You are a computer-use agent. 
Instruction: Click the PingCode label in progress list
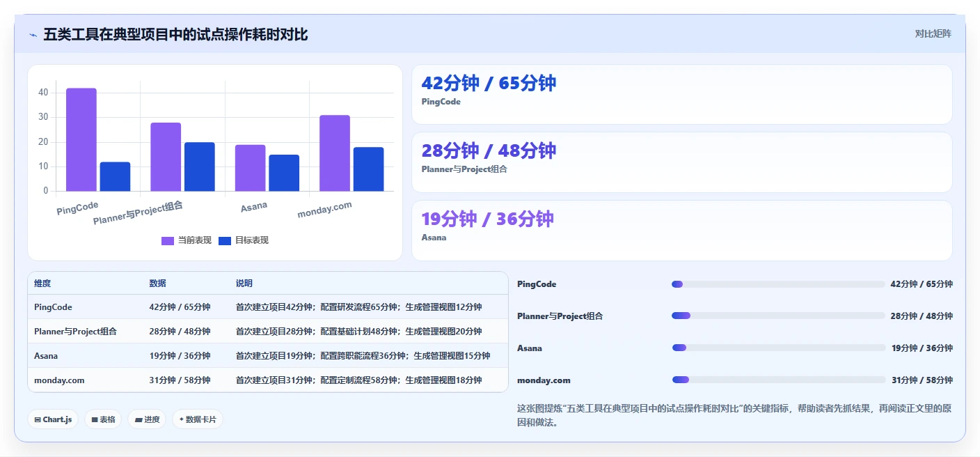tap(537, 284)
